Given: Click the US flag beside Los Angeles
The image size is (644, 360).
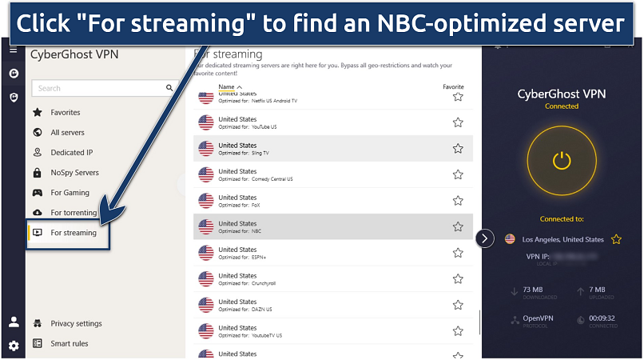Looking at the screenshot, I should tap(511, 239).
